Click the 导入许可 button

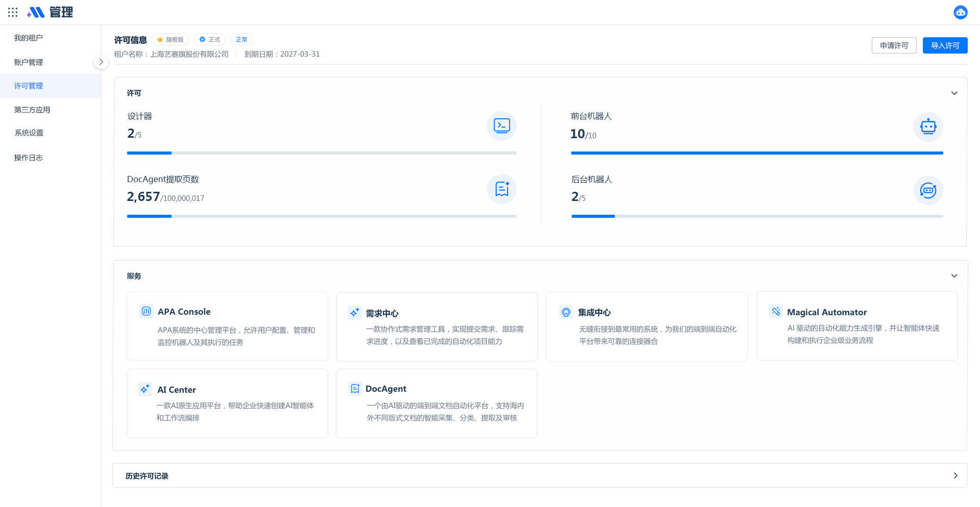(x=945, y=45)
